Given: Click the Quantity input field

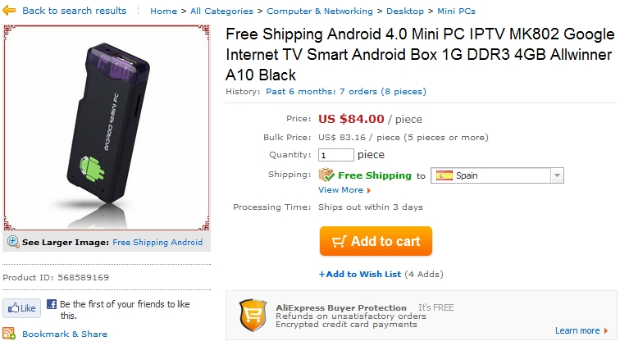Looking at the screenshot, I should tap(336, 155).
